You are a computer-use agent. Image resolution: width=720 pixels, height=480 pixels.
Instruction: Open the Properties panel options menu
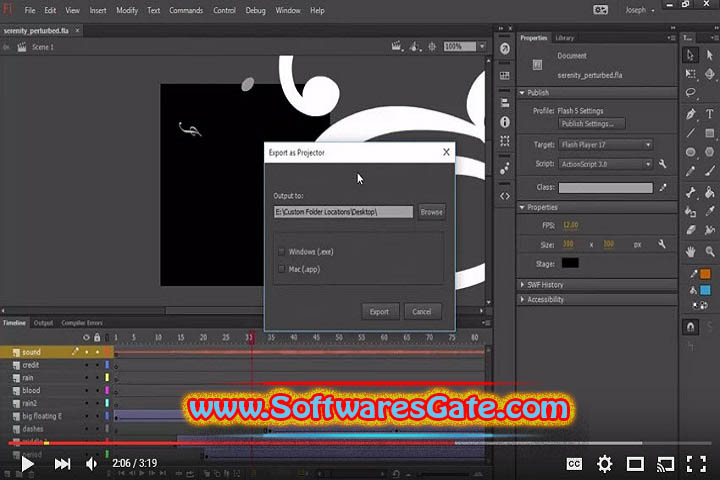(x=671, y=38)
